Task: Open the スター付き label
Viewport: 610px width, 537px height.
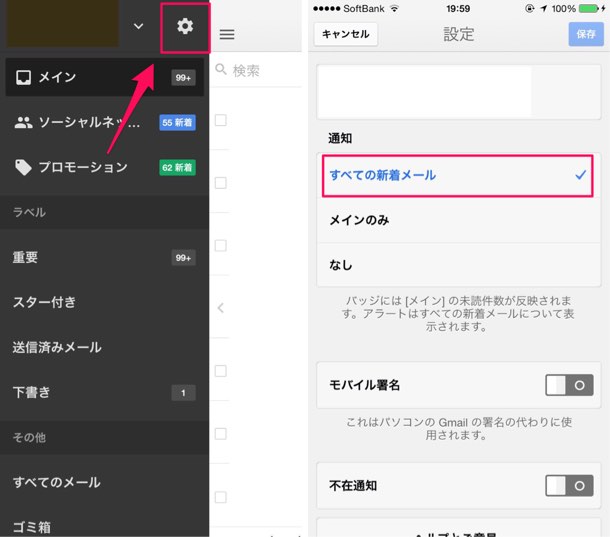Action: pos(105,302)
